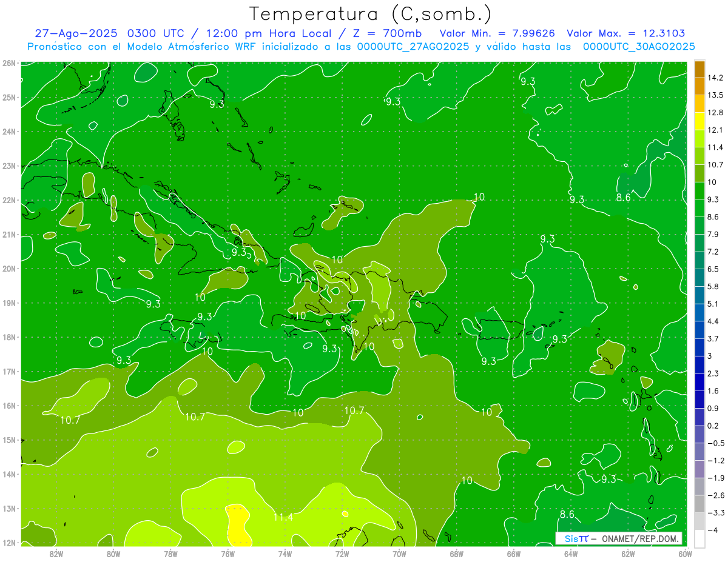Click the color scale label "13.5"

tap(716, 95)
